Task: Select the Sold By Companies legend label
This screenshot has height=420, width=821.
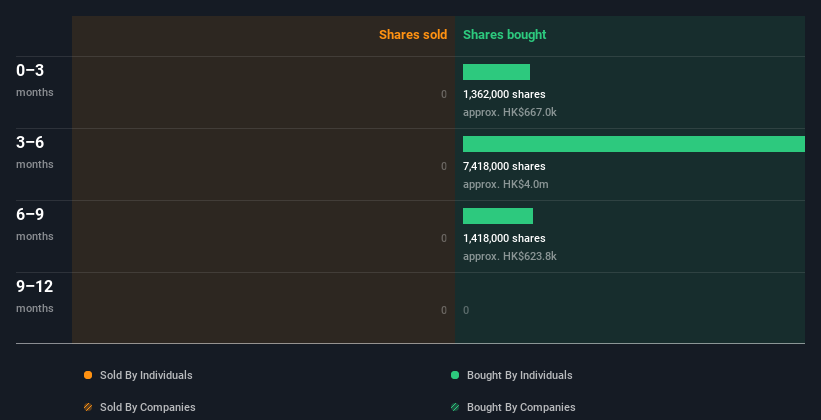Action: point(148,407)
